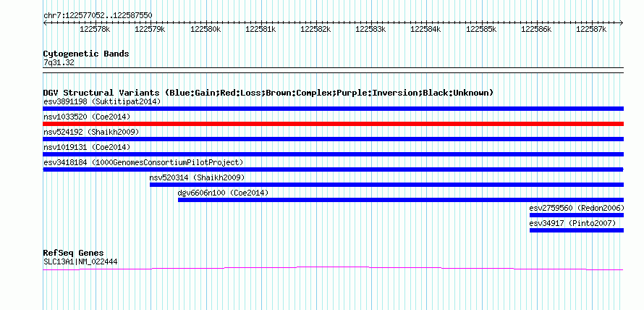Click the 7q31.32 cytogenetic band label
The height and width of the screenshot is (310, 644).
[59, 62]
